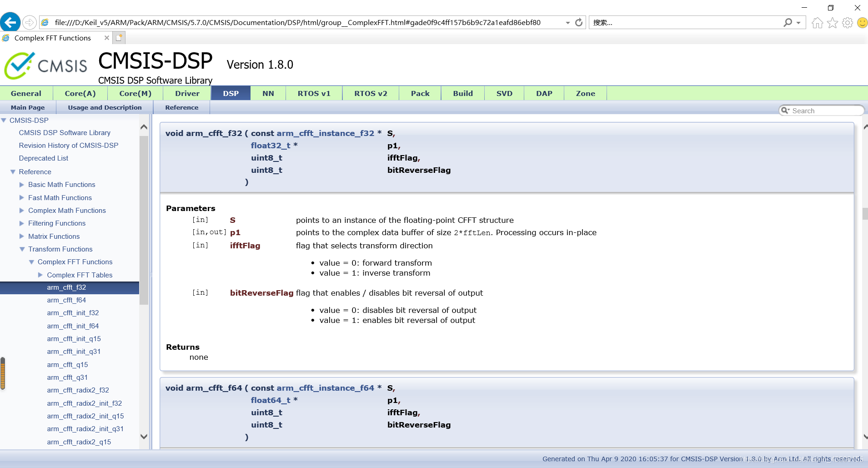The height and width of the screenshot is (468, 868).
Task: Collapse the CMSIS-DSP tree root
Action: point(4,120)
